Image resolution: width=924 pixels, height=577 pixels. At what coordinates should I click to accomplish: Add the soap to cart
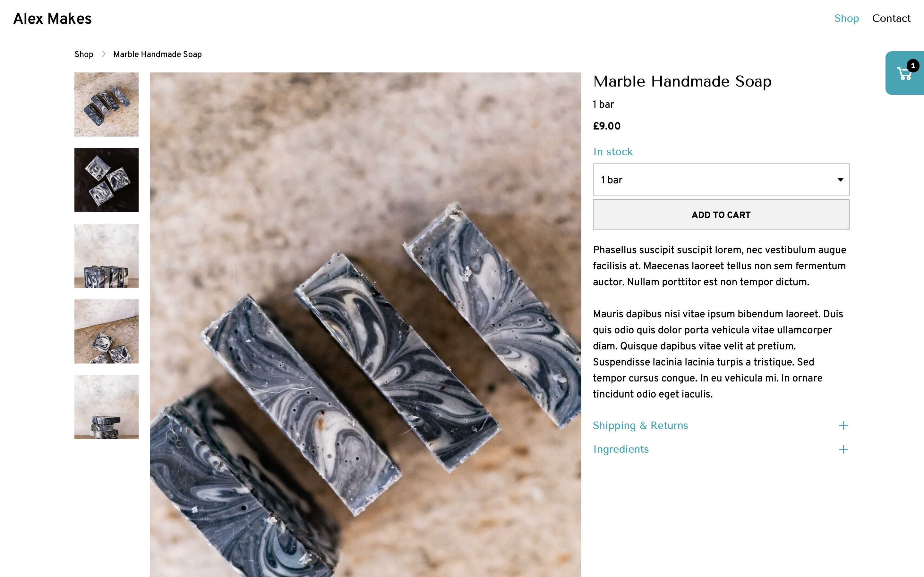pos(721,215)
